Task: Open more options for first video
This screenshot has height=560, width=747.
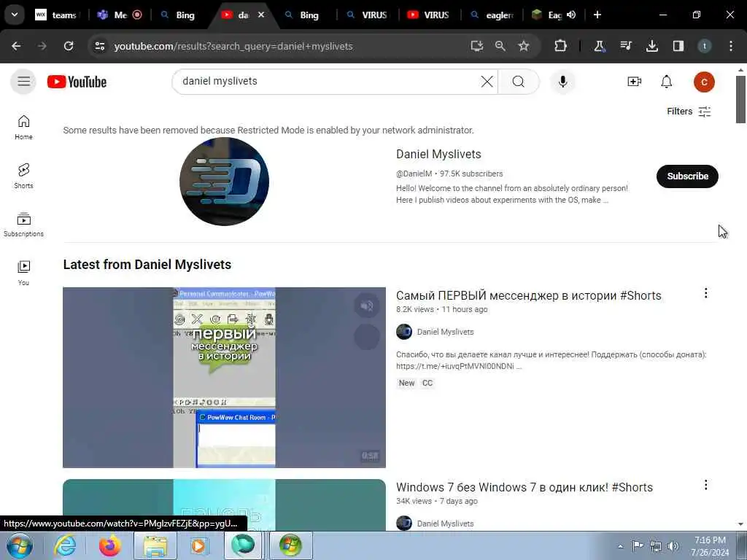Action: 705,293
